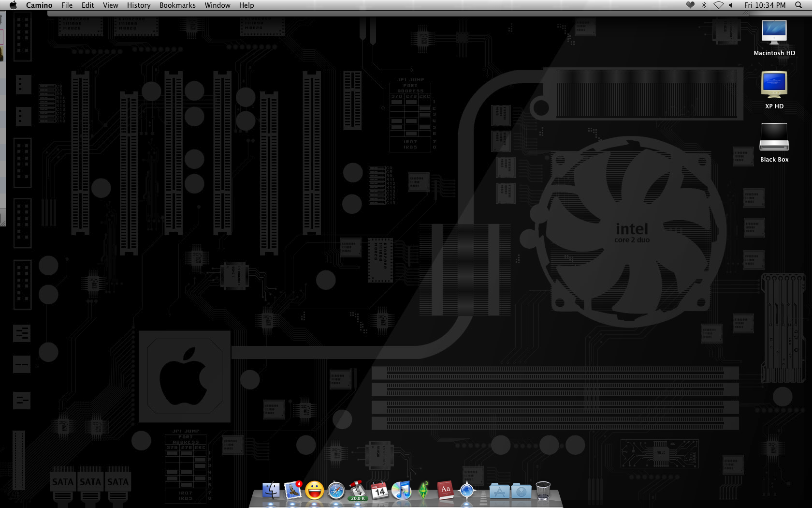Open the volume control in menu bar
Image resolution: width=812 pixels, height=508 pixels.
(x=731, y=5)
